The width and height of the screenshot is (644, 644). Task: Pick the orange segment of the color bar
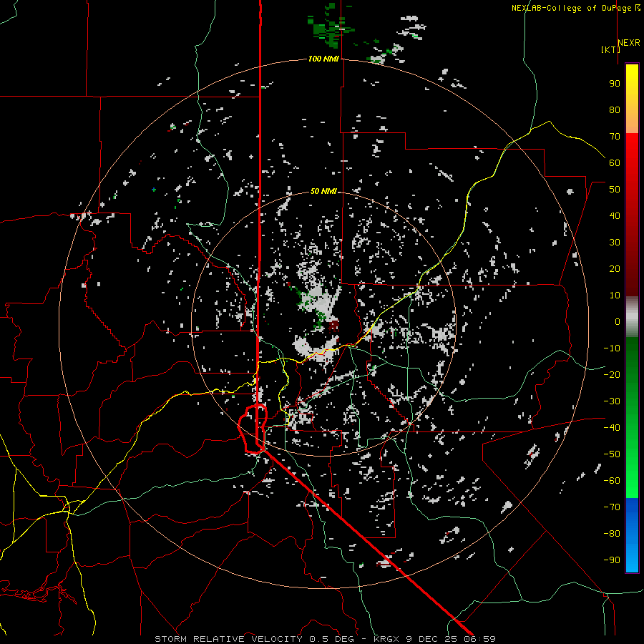(632, 119)
